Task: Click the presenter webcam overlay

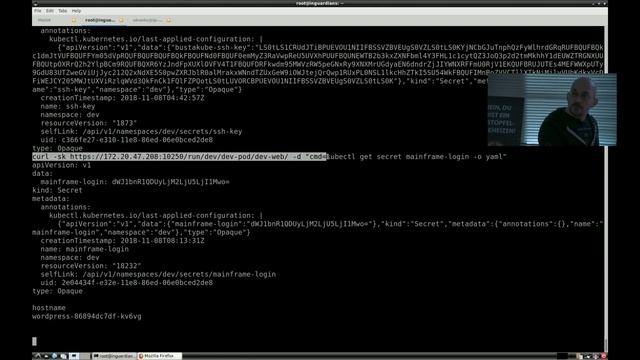Action: point(552,109)
